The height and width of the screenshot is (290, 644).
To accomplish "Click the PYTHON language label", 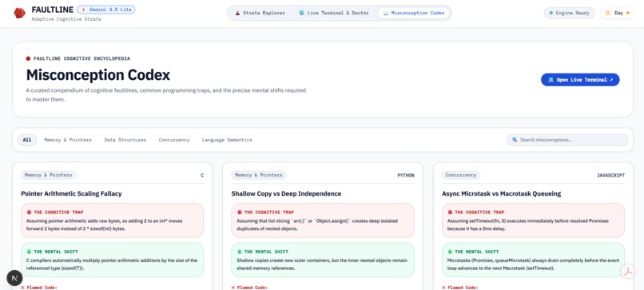I will pos(406,176).
